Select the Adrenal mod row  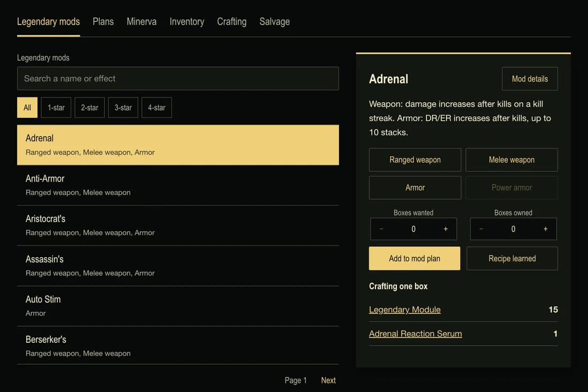pyautogui.click(x=178, y=145)
